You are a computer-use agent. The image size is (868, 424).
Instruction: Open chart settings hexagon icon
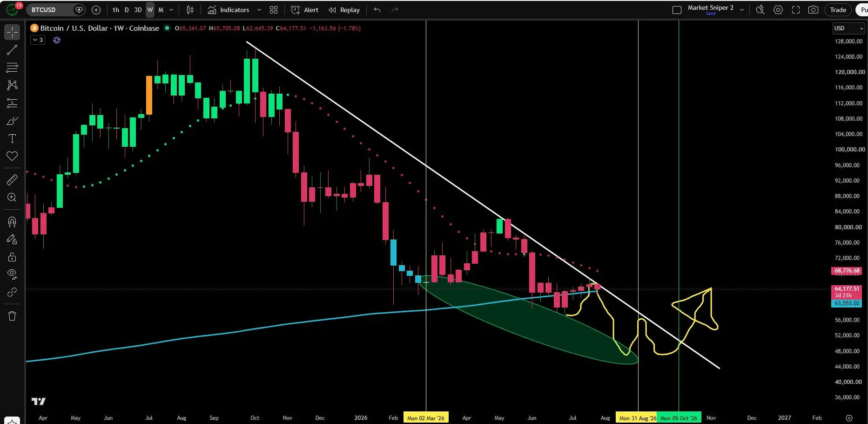coord(778,10)
